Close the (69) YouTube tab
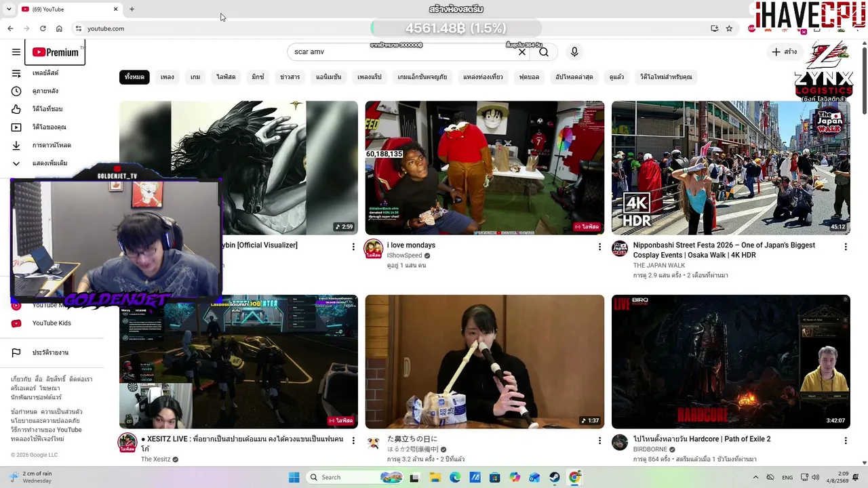The height and width of the screenshot is (488, 868). pos(115,9)
